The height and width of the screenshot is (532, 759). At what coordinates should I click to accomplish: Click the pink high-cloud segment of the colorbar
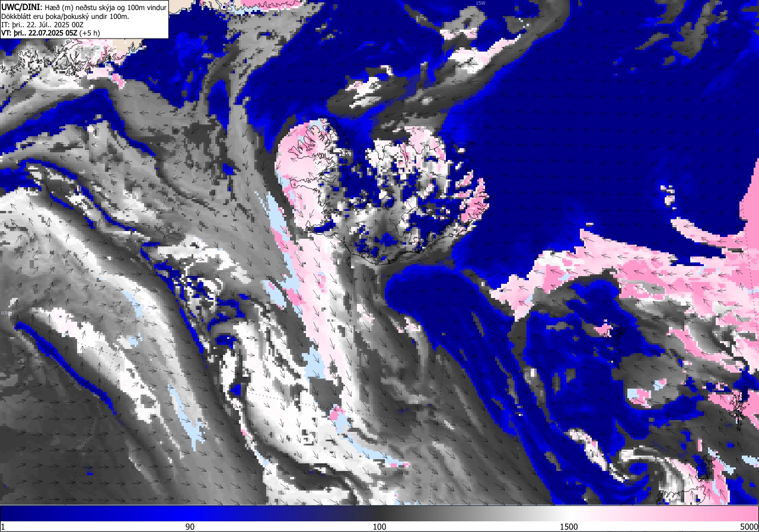click(x=664, y=513)
